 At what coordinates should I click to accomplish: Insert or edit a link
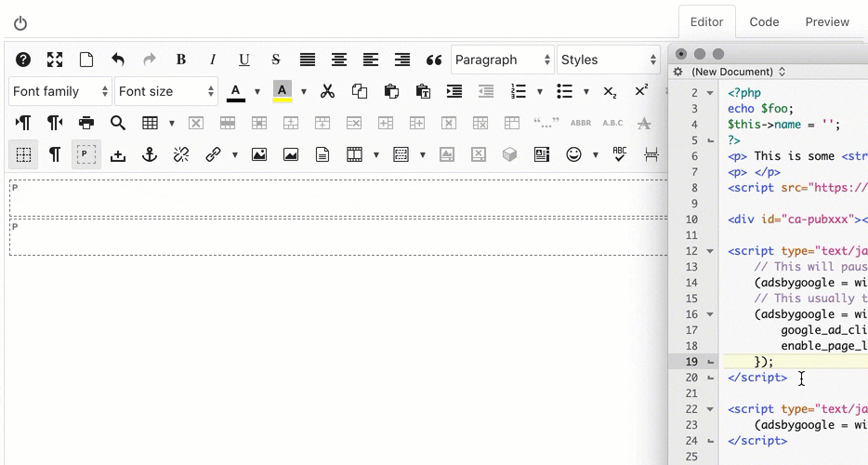tap(213, 154)
